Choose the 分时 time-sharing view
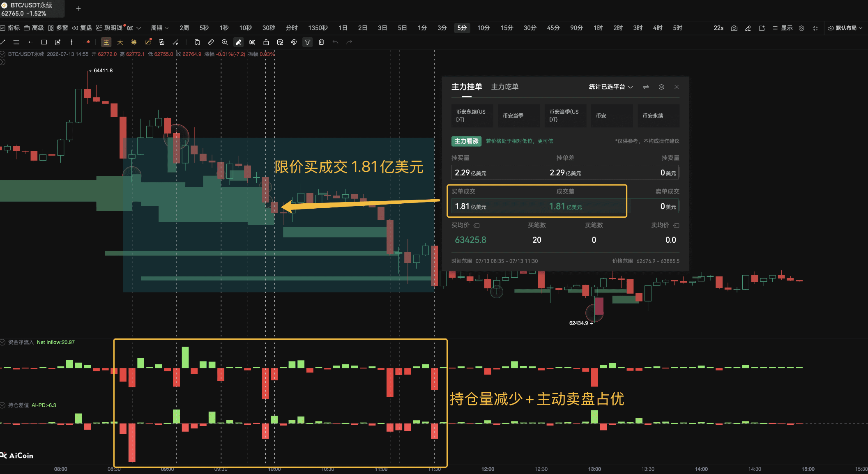The width and height of the screenshot is (868, 474). click(292, 28)
